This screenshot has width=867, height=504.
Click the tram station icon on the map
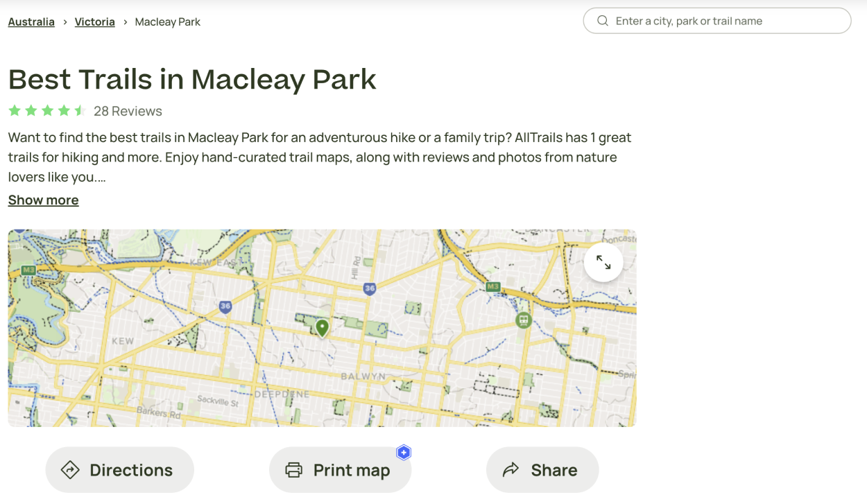(x=523, y=320)
